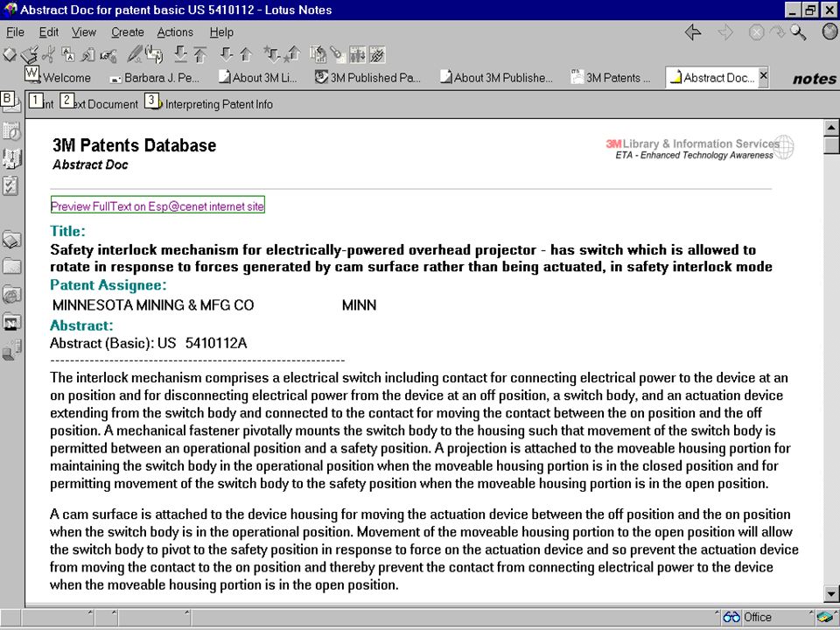Image resolution: width=840 pixels, height=630 pixels.
Task: Open the Create menu
Action: click(x=128, y=32)
